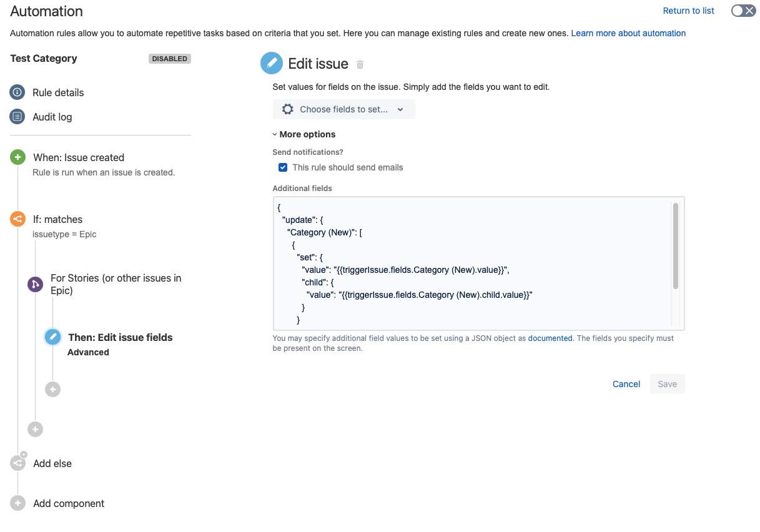Uncheck This rule should send emails
The image size is (760, 532).
point(283,167)
